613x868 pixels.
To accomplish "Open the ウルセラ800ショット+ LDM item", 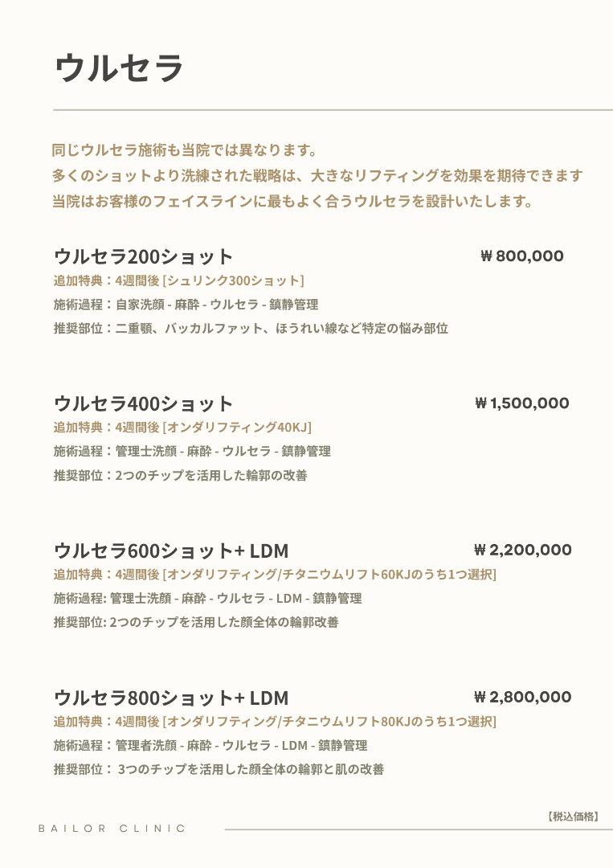I will click(x=170, y=698).
